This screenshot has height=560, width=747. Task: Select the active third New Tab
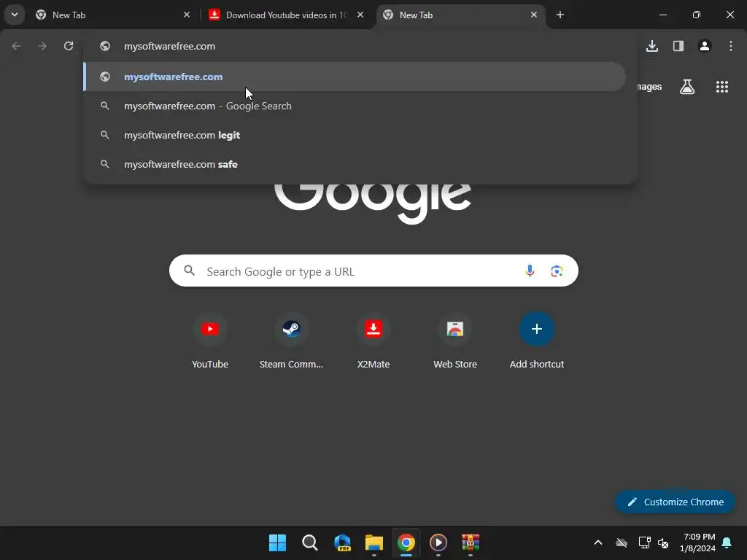coord(461,15)
